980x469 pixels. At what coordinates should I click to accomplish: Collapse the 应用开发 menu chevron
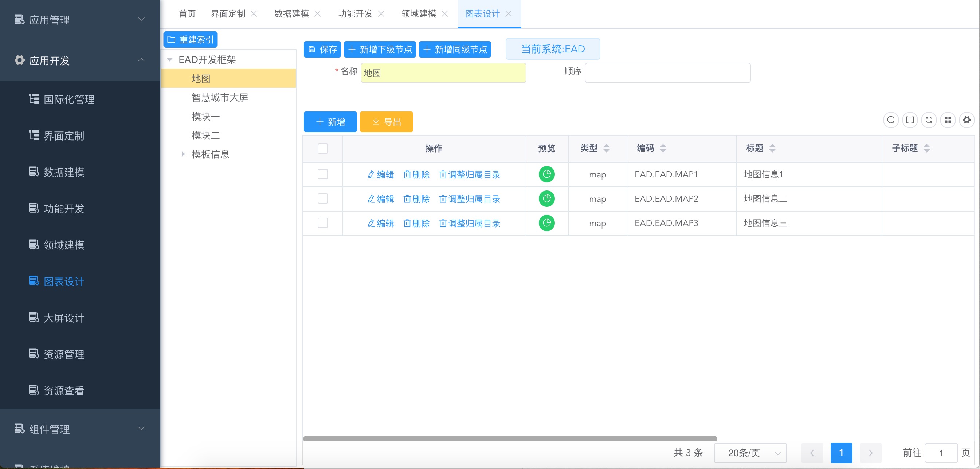click(141, 60)
